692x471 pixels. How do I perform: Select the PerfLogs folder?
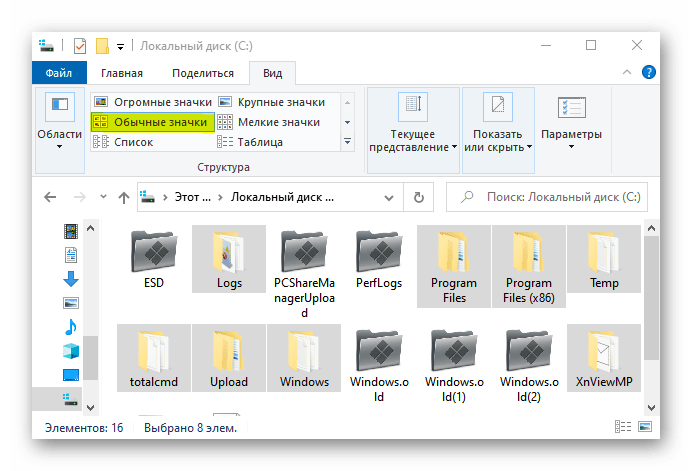(379, 259)
